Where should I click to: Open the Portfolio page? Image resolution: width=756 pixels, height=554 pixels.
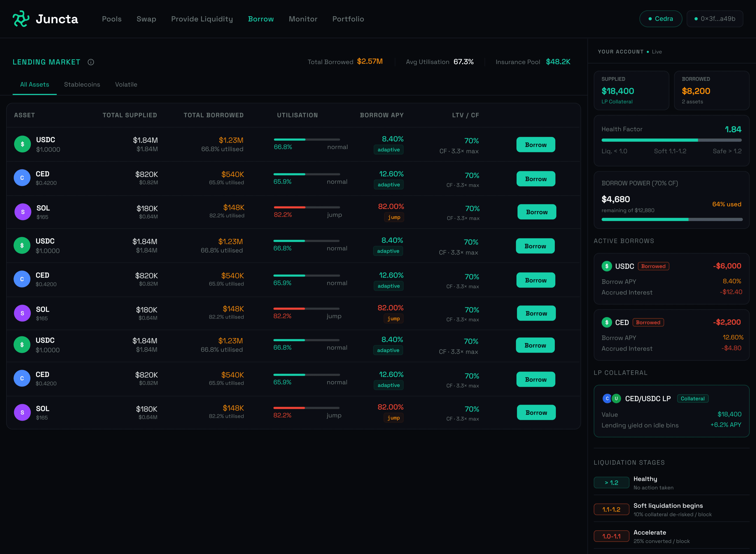(x=348, y=19)
